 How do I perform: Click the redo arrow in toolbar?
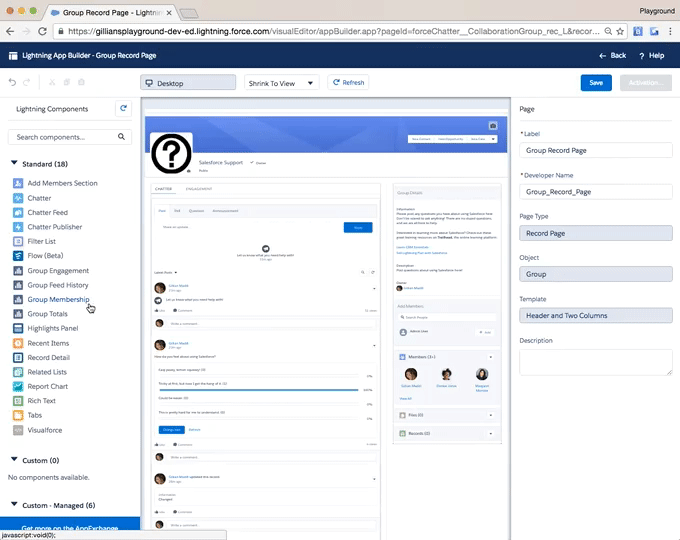(x=26, y=82)
